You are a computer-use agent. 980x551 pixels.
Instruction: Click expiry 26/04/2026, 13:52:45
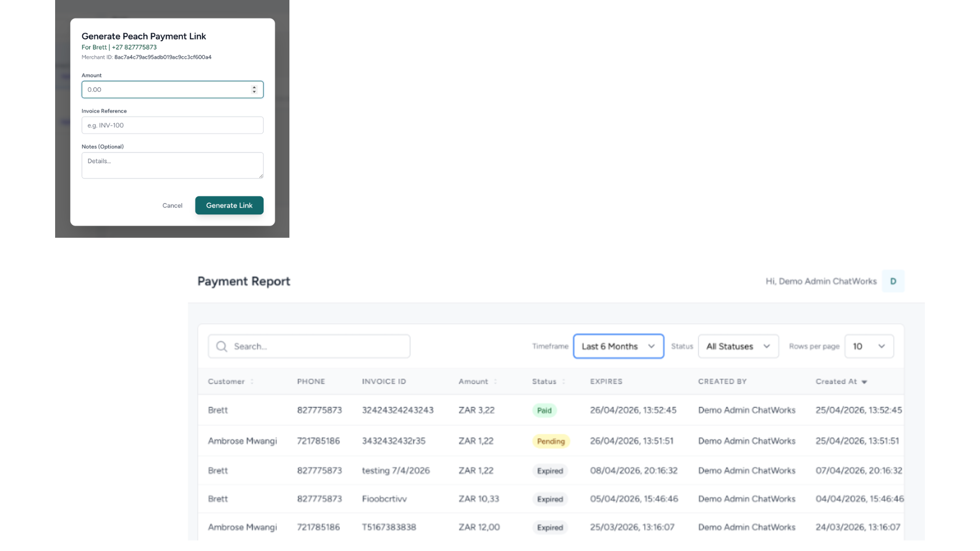coord(633,410)
